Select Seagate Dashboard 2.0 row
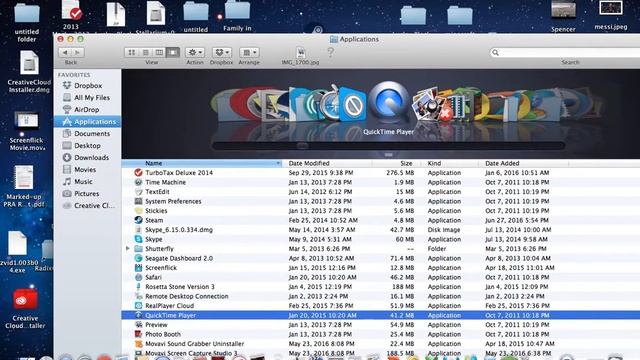 pyautogui.click(x=380, y=258)
